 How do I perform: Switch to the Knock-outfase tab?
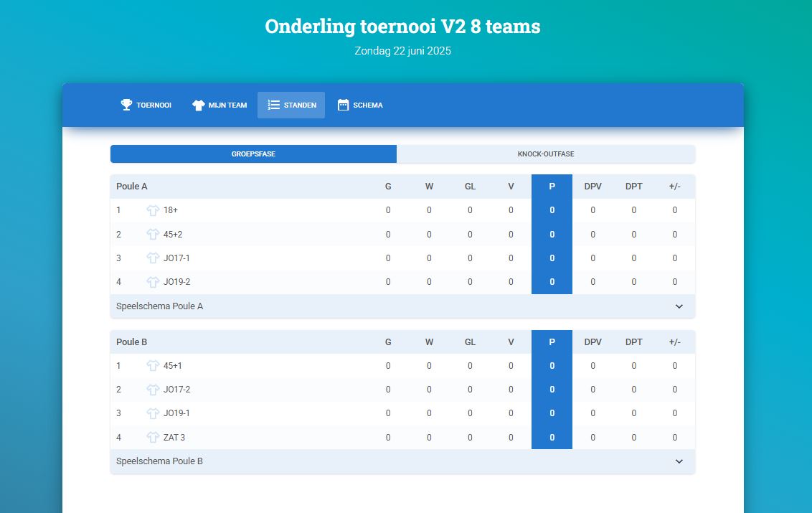click(545, 154)
